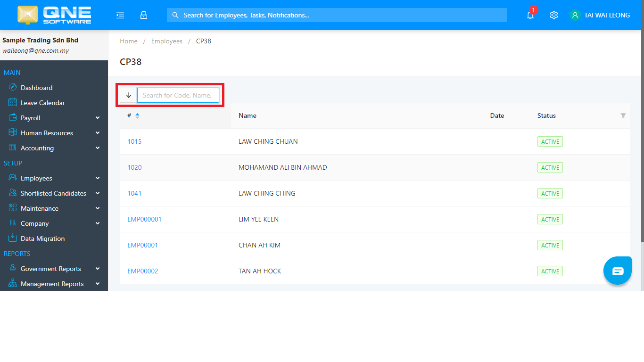Go to Employees breadcrumb
Viewport: 644px width, 362px height.
(x=167, y=41)
